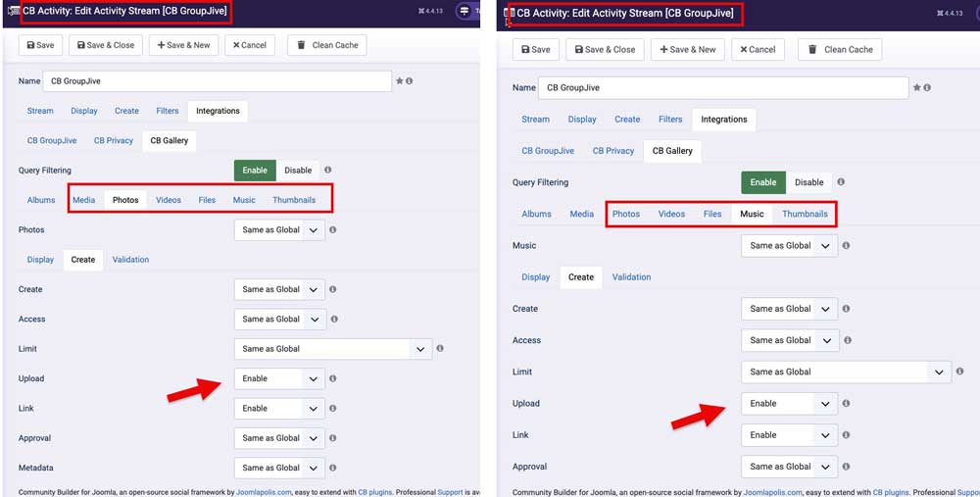980x497 pixels.
Task: Disable Query Filtering in the Music screenshot
Action: pyautogui.click(x=808, y=182)
